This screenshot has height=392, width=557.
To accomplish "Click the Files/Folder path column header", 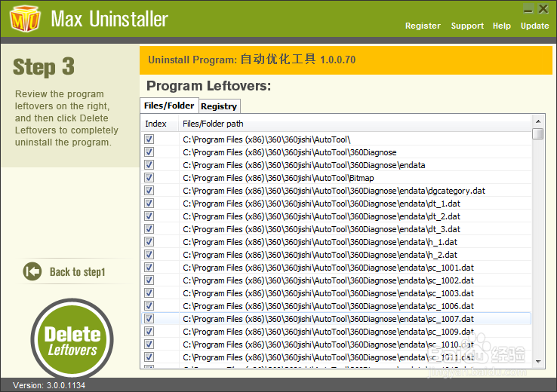I will pos(355,124).
